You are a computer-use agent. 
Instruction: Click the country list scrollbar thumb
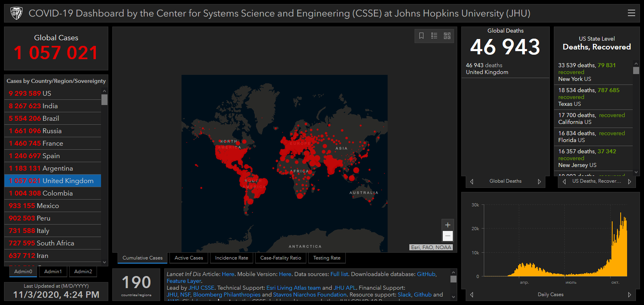click(105, 99)
